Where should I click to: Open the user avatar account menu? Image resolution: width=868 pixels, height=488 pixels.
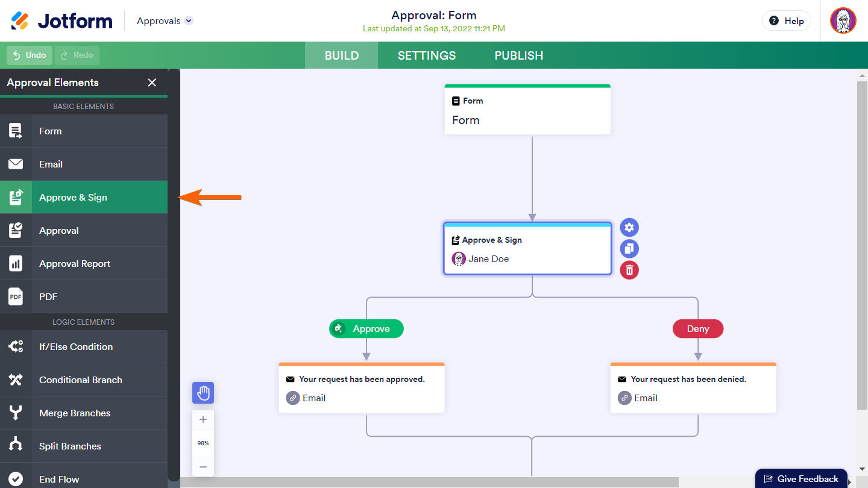point(843,21)
